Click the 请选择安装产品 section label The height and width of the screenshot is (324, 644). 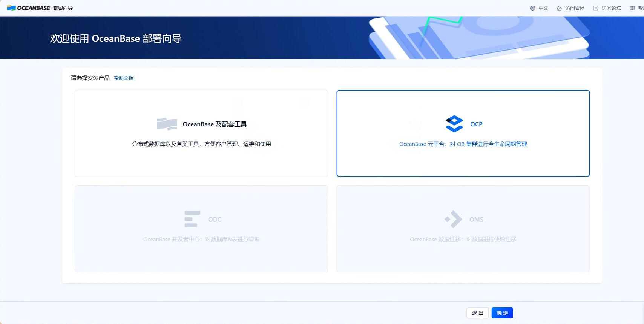90,78
